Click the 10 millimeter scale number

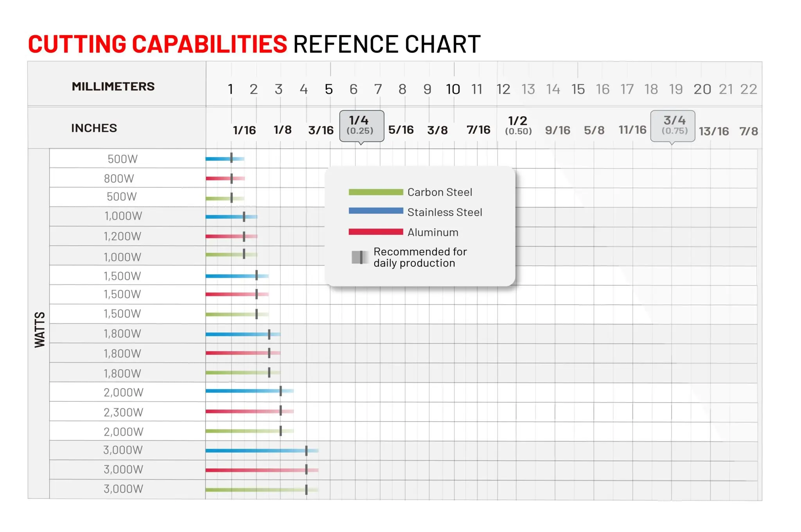click(x=453, y=90)
